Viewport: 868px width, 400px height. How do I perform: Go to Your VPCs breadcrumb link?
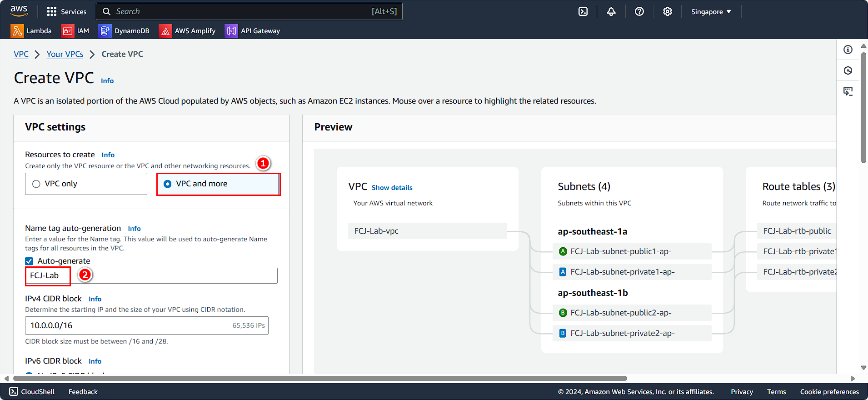tap(65, 54)
